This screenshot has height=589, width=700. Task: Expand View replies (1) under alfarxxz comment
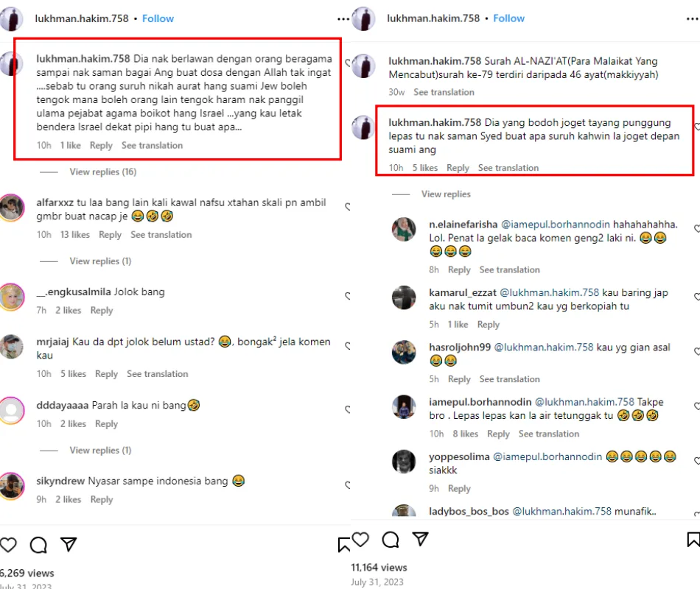100,261
